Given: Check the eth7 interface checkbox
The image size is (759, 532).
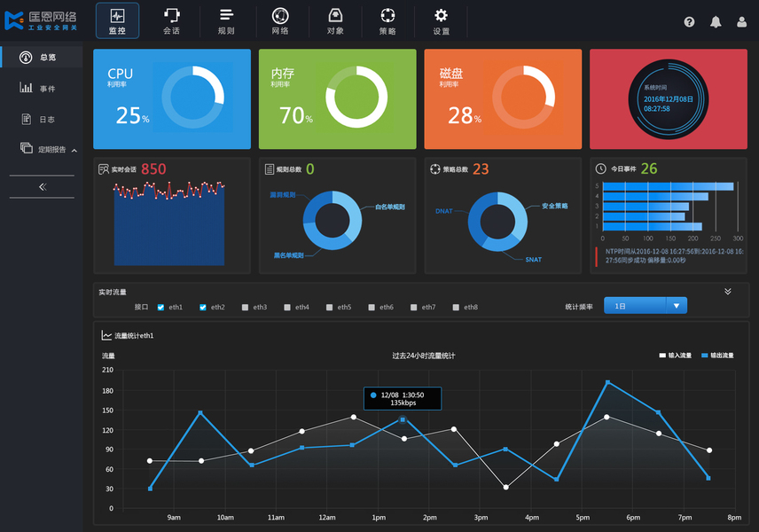Looking at the screenshot, I should (413, 308).
